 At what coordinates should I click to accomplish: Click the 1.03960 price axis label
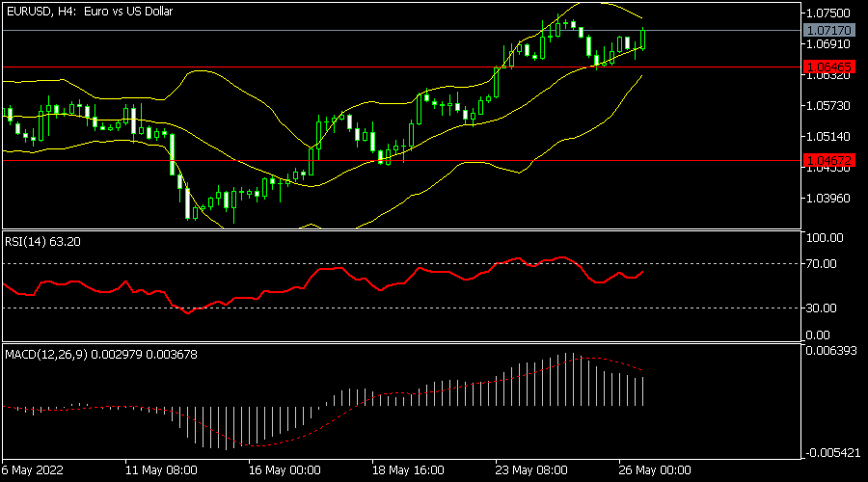tap(828, 199)
